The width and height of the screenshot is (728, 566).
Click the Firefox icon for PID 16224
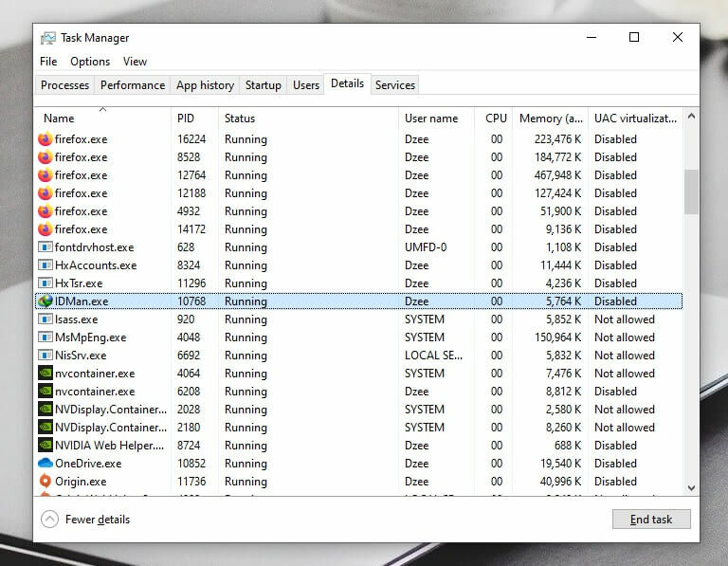point(45,139)
